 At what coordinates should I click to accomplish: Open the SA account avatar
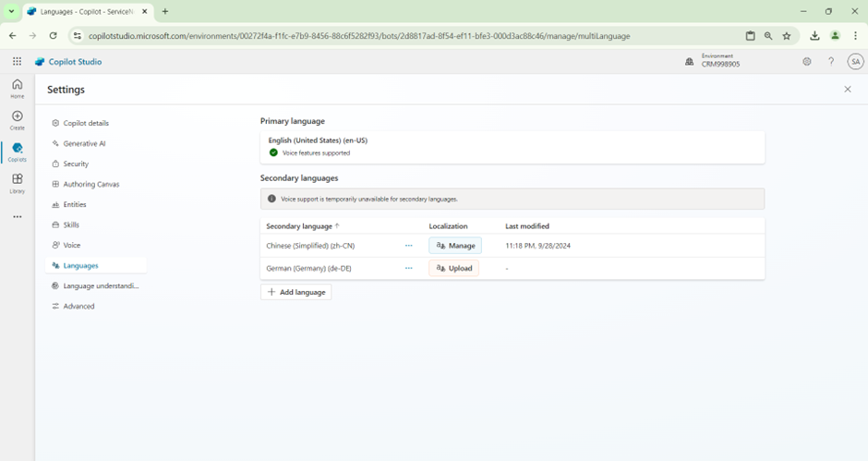855,62
